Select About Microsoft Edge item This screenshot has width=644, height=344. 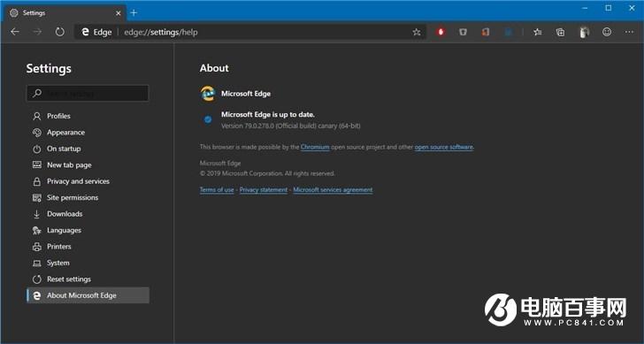(x=88, y=295)
